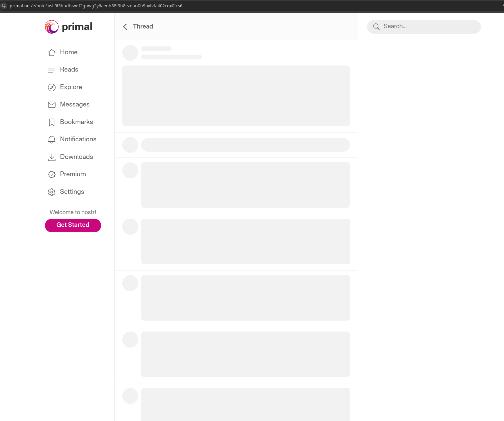This screenshot has height=421, width=504.
Task: Click the primal.net URL in address bar
Action: tap(96, 6)
